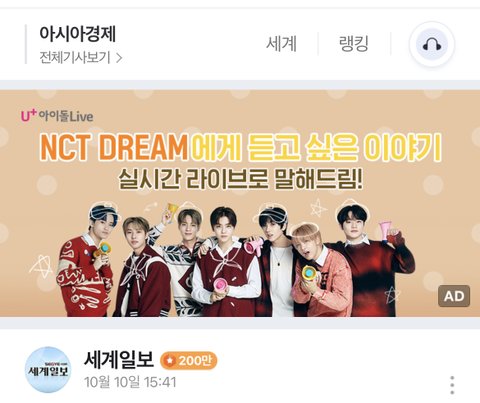Screen dimensions: 480x403
Task: Tap the U+ 아이돌Live logo
Action: [57, 116]
